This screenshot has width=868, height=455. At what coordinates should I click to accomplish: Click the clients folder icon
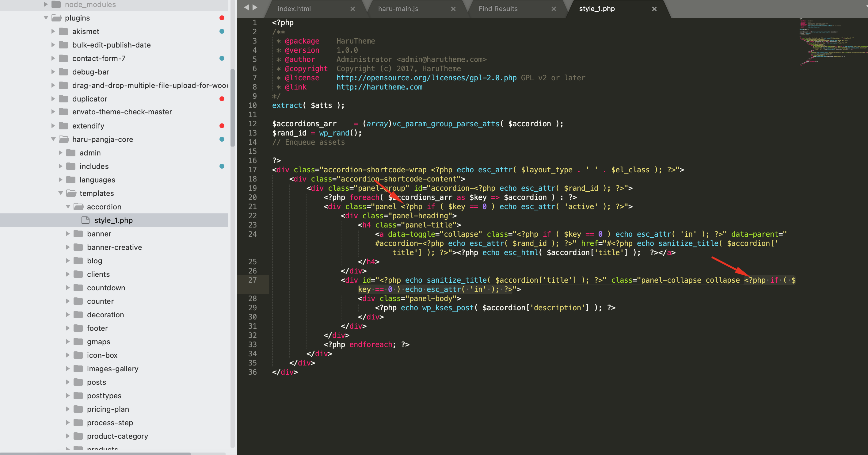click(78, 274)
